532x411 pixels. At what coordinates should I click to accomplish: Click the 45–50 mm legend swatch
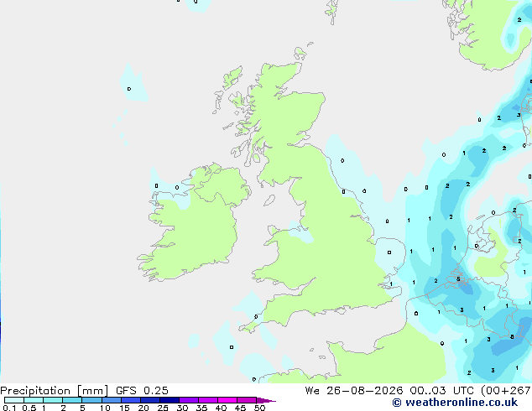[x=247, y=400]
